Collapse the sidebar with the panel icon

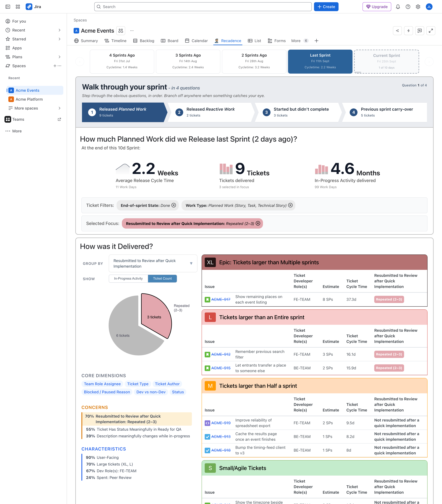coord(8,7)
